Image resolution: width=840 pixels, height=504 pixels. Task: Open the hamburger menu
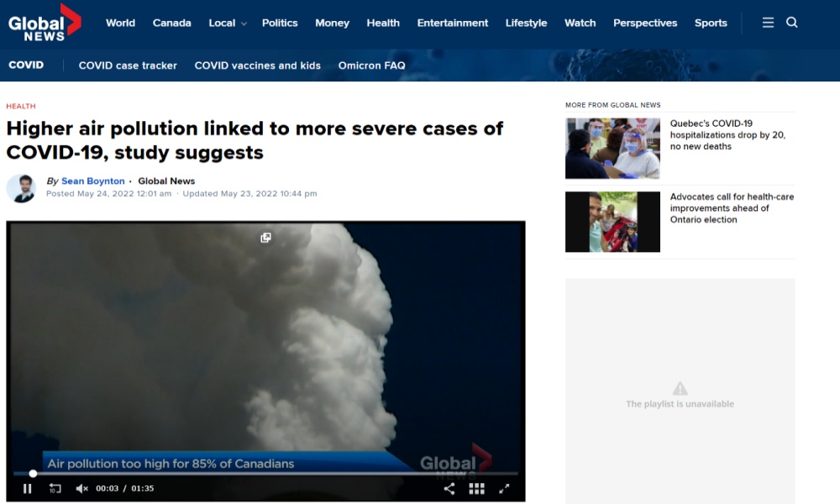point(768,23)
